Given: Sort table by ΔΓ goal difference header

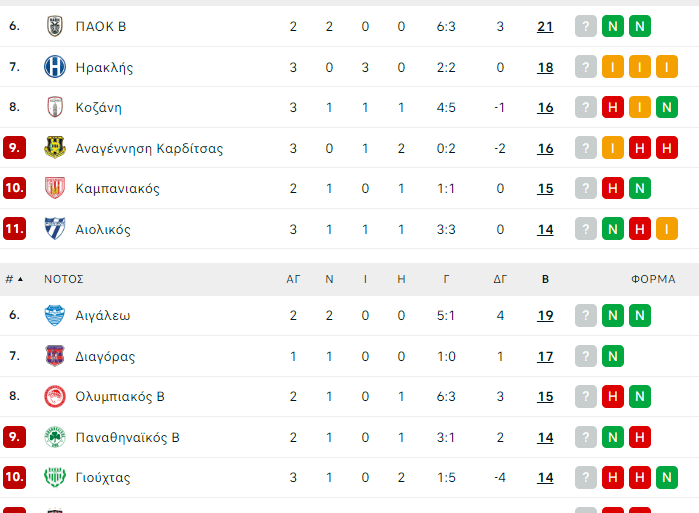Looking at the screenshot, I should [x=500, y=280].
